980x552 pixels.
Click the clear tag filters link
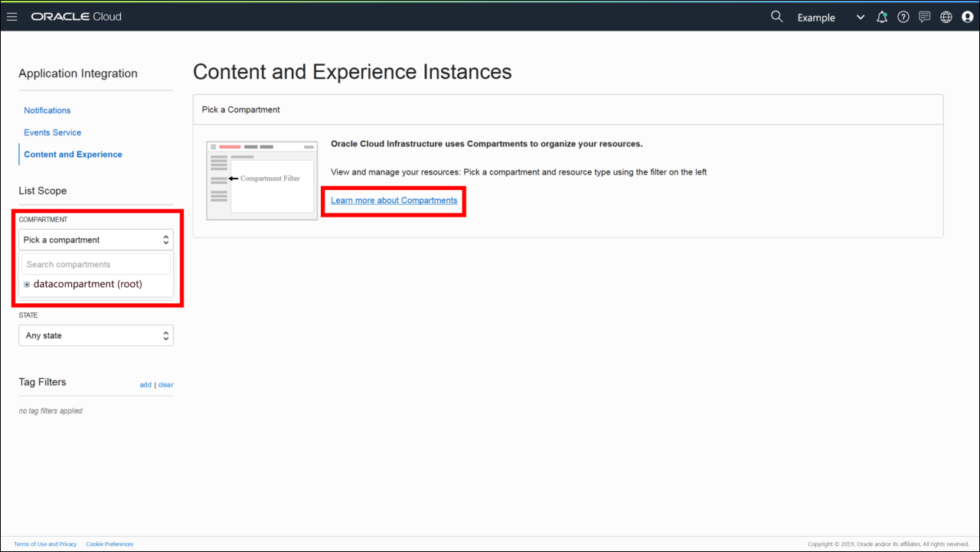(165, 385)
